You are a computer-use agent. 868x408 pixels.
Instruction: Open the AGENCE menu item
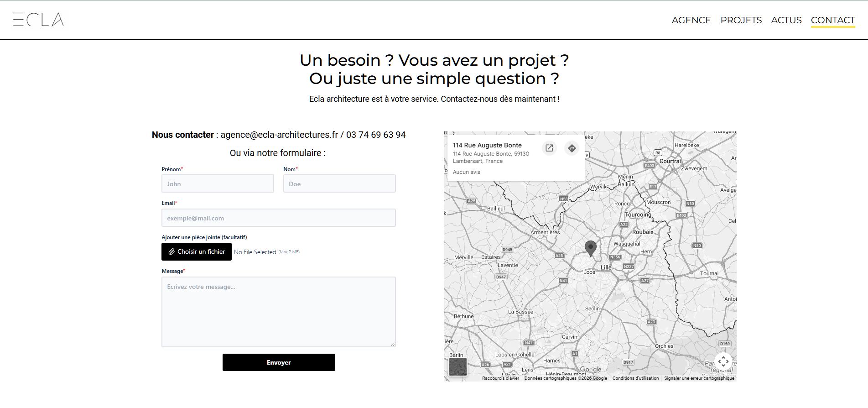click(x=691, y=20)
